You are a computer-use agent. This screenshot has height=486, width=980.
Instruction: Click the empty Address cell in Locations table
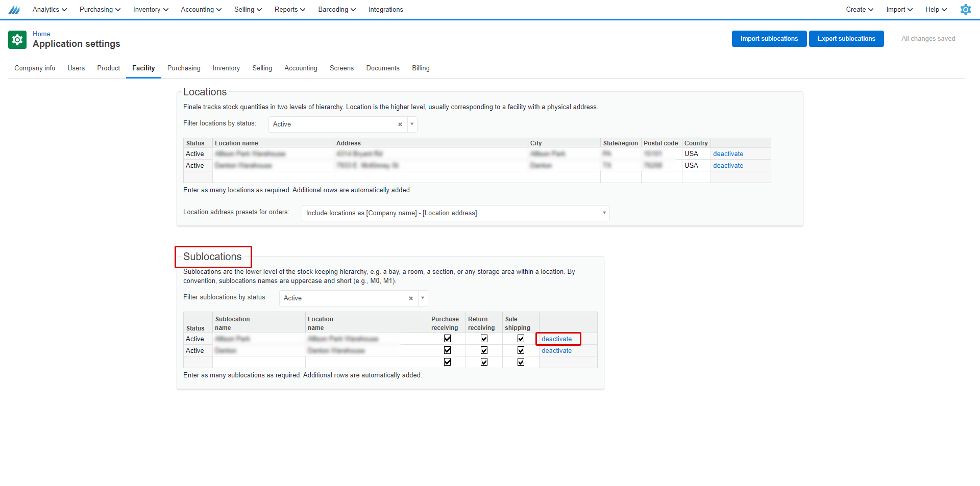point(431,177)
